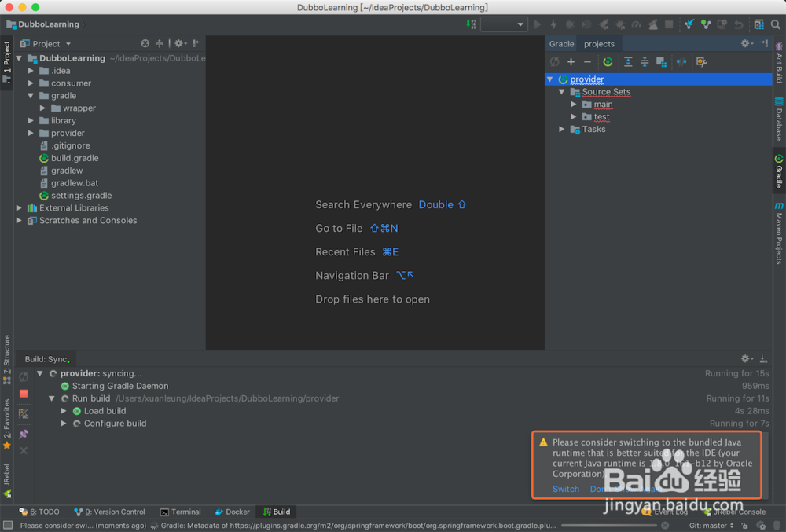Expand the consumer folder
This screenshot has height=532, width=786.
click(31, 83)
